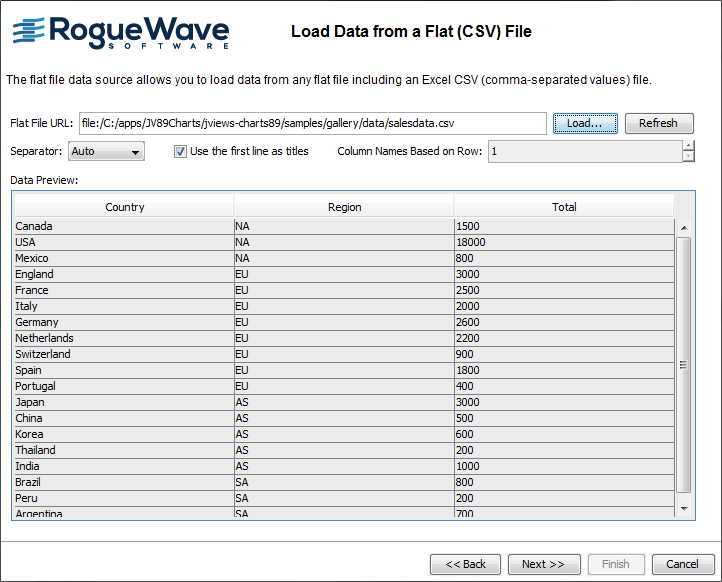Decrement the row number spinner down arrow
This screenshot has height=582, width=722.
point(688,156)
